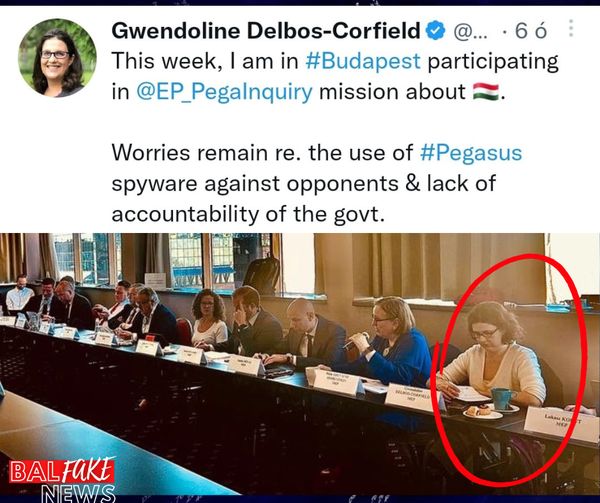The width and height of the screenshot is (600, 503).
Task: Click the Gwendoline Delbos-Corfield display name
Action: coord(266,31)
